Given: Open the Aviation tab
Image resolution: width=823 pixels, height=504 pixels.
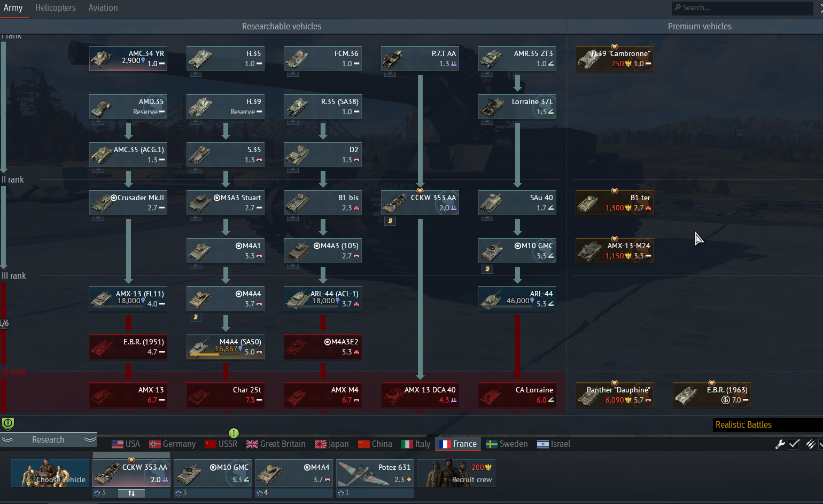Looking at the screenshot, I should coord(103,8).
